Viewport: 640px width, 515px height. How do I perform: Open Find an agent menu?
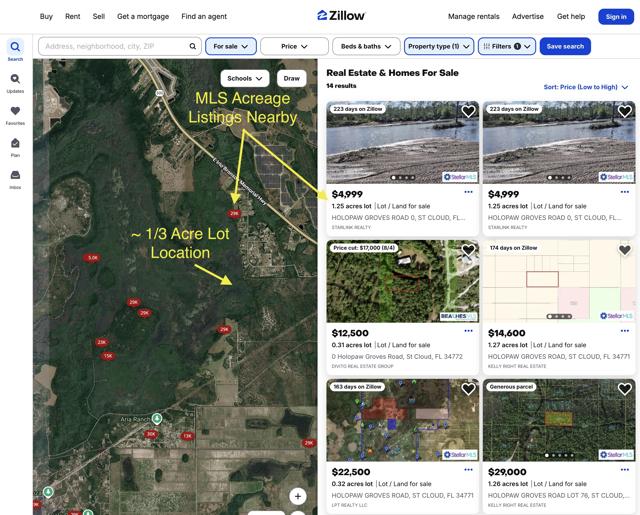(204, 16)
